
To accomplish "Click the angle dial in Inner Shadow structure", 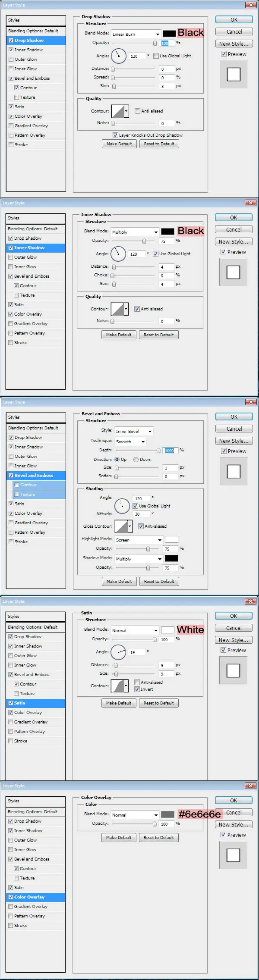I will (118, 254).
